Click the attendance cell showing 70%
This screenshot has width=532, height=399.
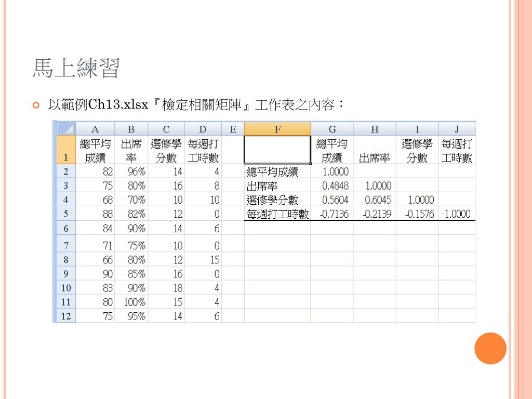(131, 199)
